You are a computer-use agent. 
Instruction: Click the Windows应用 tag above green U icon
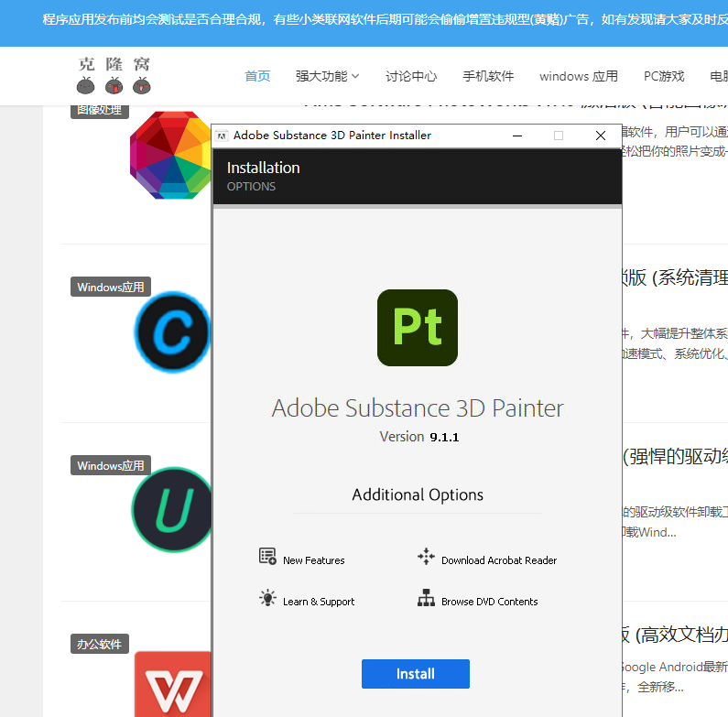pyautogui.click(x=111, y=465)
